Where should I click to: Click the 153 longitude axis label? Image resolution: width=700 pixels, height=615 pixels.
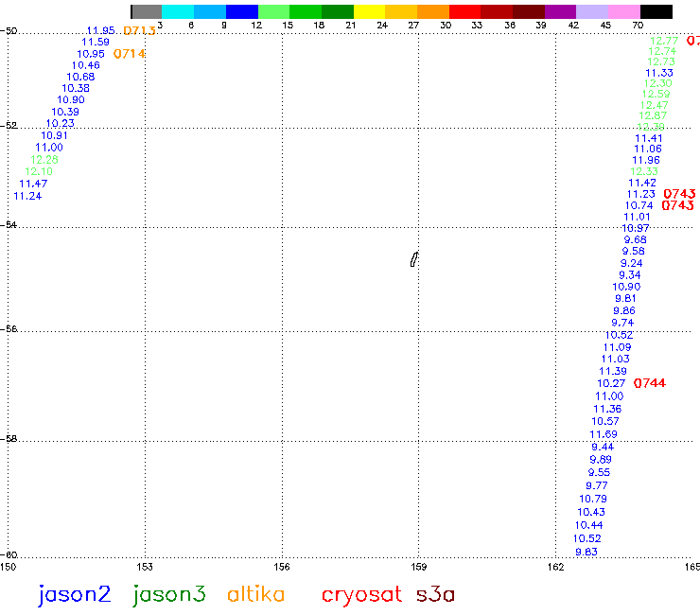(145, 567)
